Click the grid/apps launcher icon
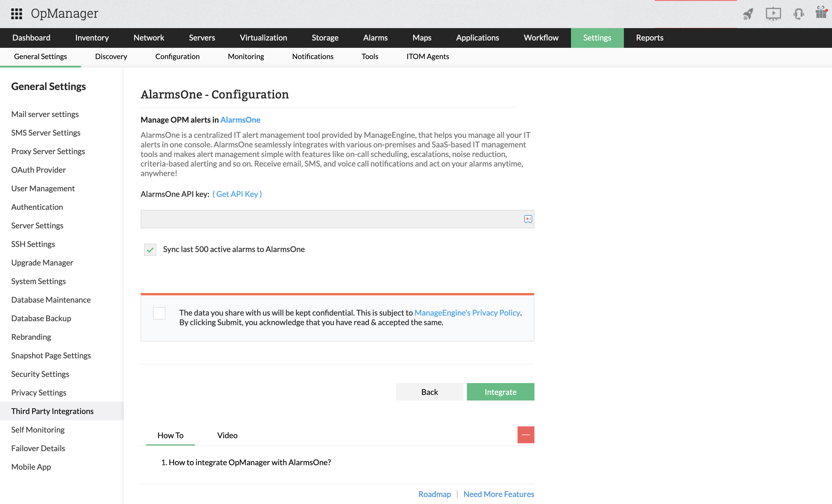This screenshot has width=832, height=504. [x=16, y=12]
